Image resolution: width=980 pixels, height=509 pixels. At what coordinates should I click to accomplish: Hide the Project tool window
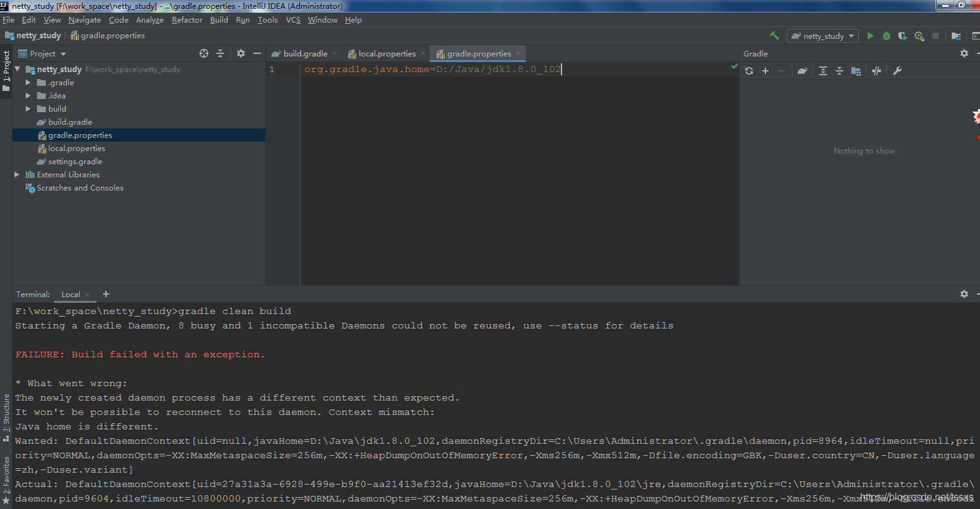point(257,53)
